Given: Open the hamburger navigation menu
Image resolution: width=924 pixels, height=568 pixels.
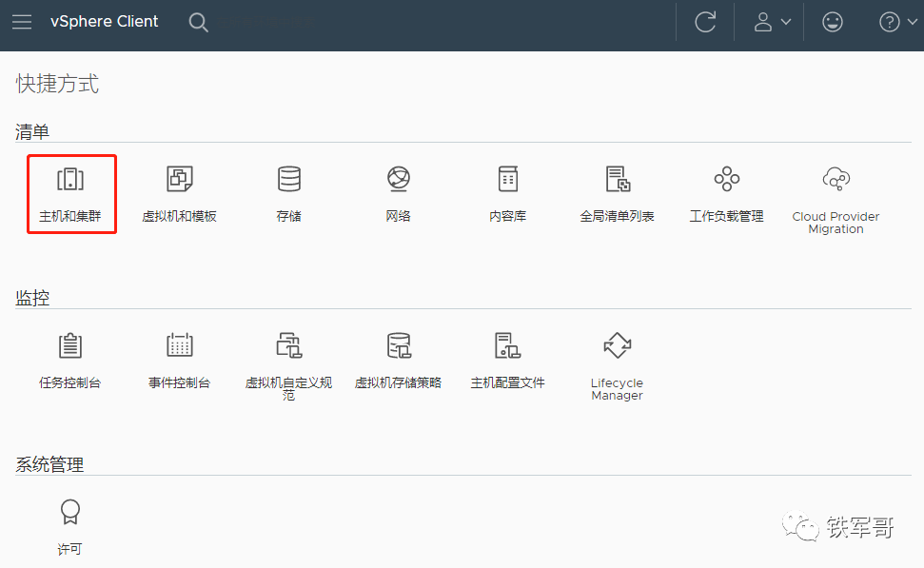Looking at the screenshot, I should tap(22, 22).
